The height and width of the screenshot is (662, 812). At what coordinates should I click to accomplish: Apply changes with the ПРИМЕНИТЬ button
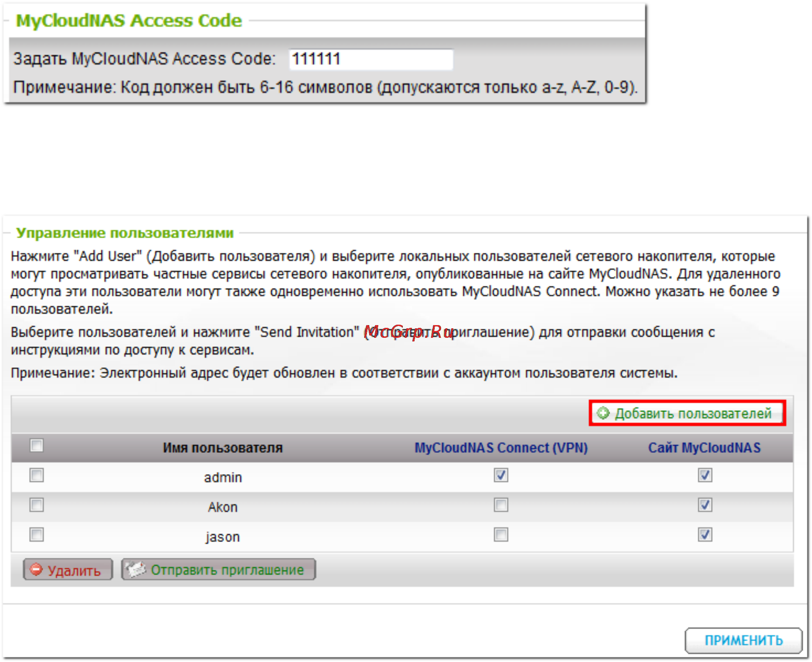744,640
